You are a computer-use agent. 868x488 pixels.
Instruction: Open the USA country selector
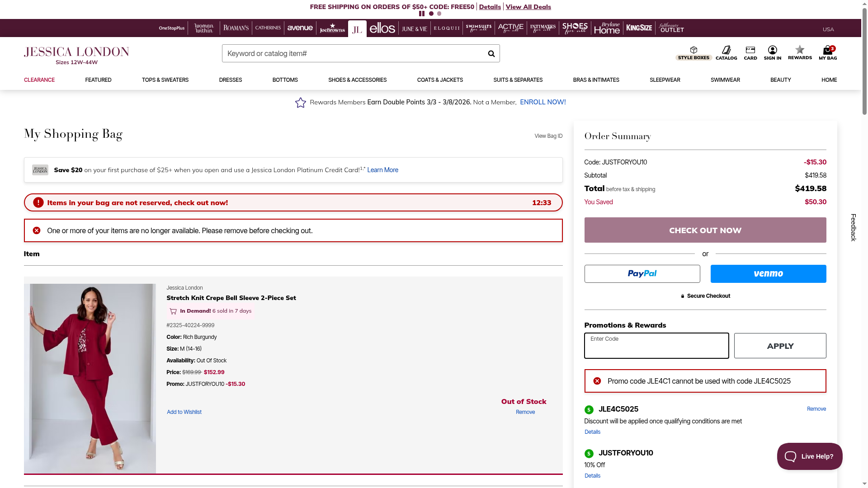click(828, 29)
